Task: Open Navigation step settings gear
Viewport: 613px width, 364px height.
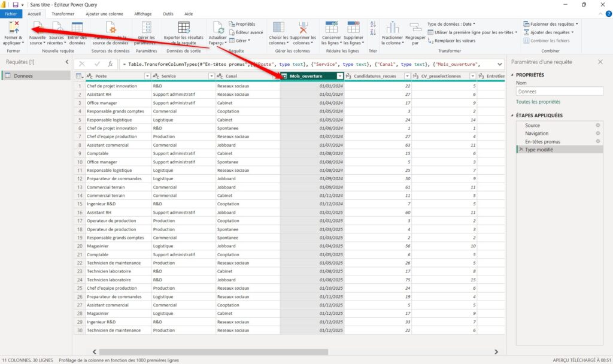Action: 598,134
